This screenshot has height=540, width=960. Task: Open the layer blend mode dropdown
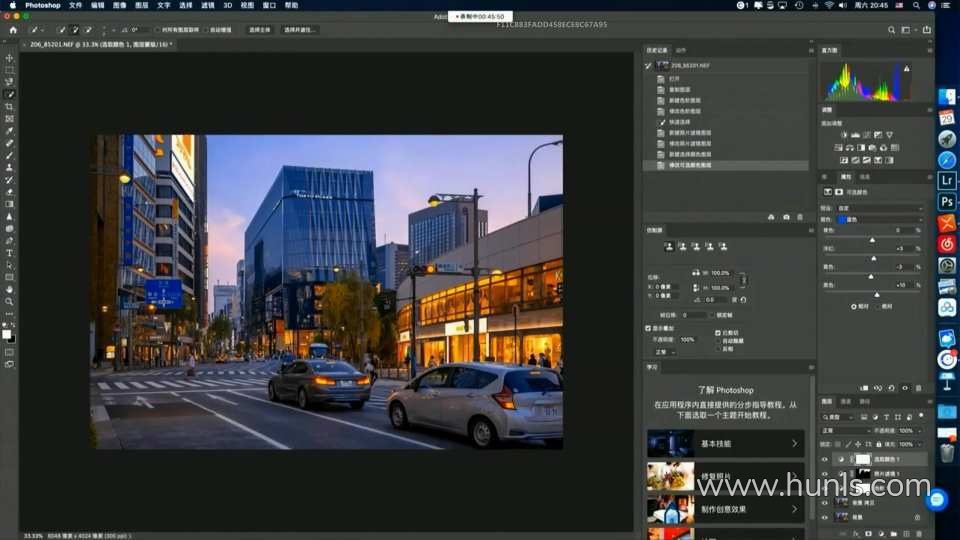[846, 431]
